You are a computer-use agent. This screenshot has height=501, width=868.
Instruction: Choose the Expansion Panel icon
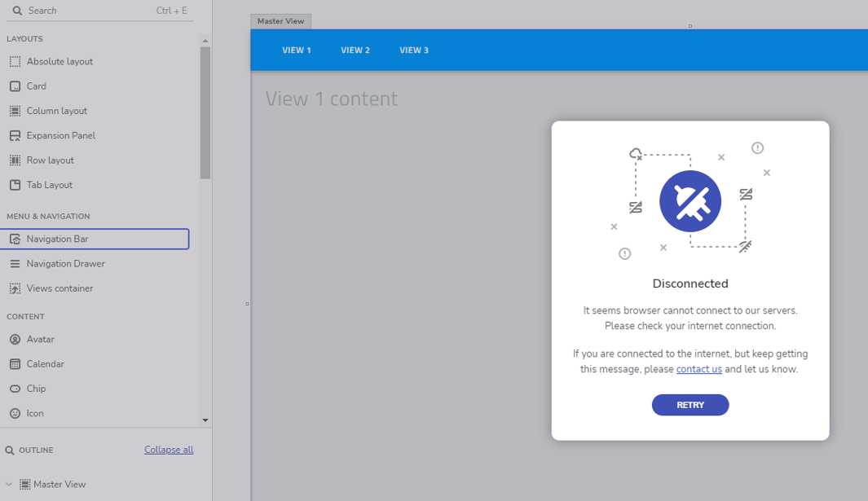pyautogui.click(x=15, y=136)
